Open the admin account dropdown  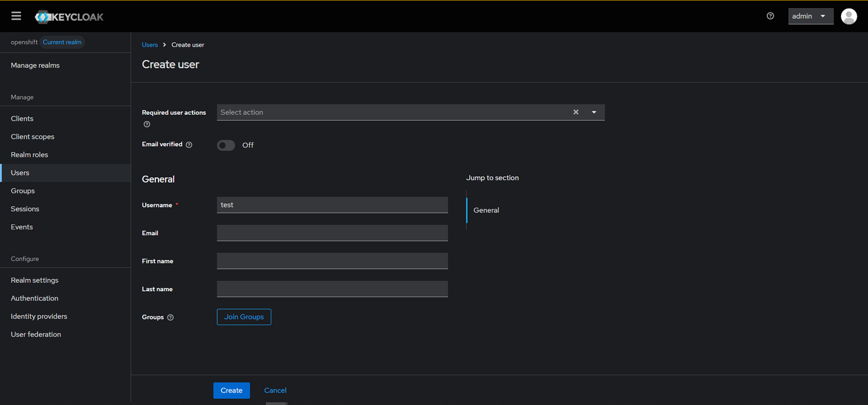pos(810,16)
